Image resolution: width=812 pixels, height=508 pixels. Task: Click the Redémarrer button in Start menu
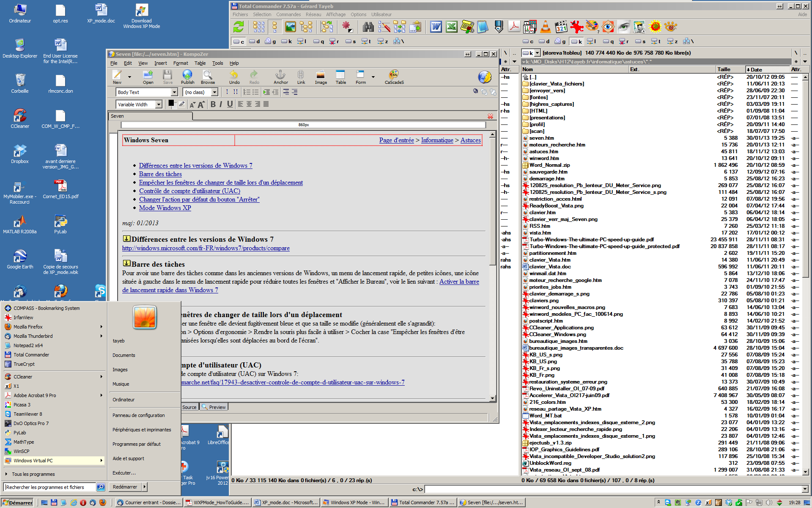coord(125,487)
